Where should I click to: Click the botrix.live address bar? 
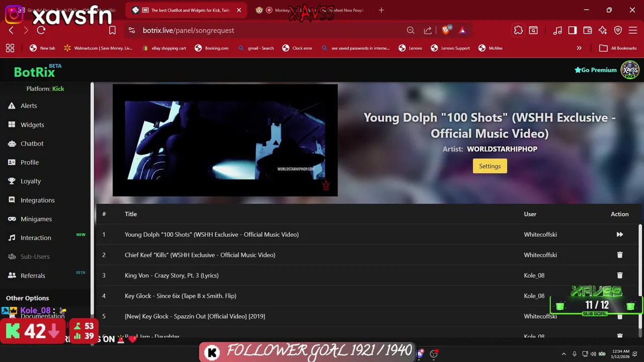267,30
